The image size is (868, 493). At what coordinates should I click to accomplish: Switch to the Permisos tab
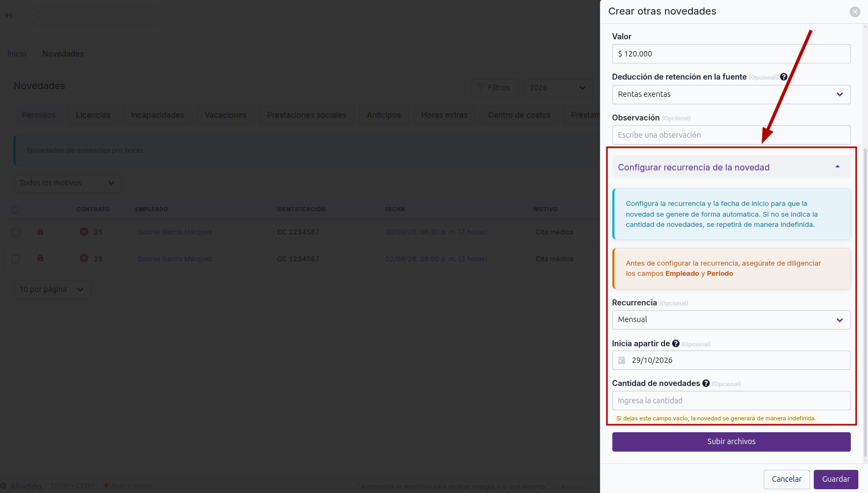pos(39,115)
